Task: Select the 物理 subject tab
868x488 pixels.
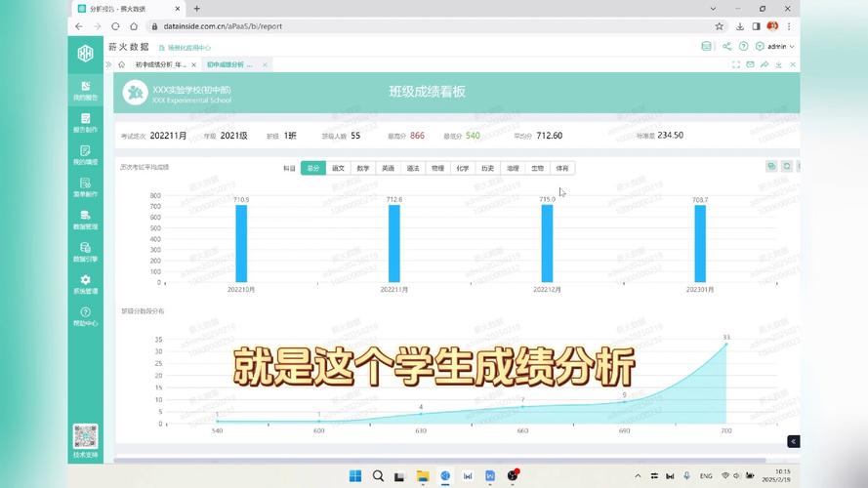Action: tap(437, 168)
